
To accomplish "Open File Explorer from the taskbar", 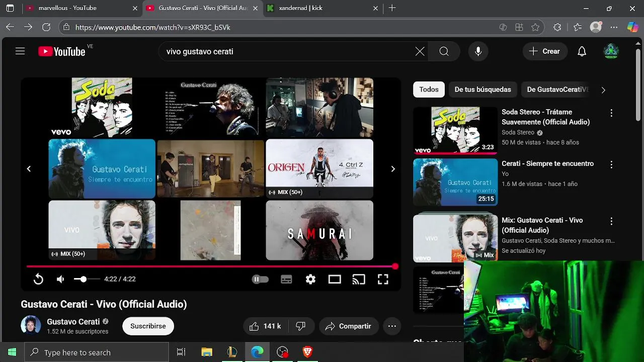I will coord(206,352).
